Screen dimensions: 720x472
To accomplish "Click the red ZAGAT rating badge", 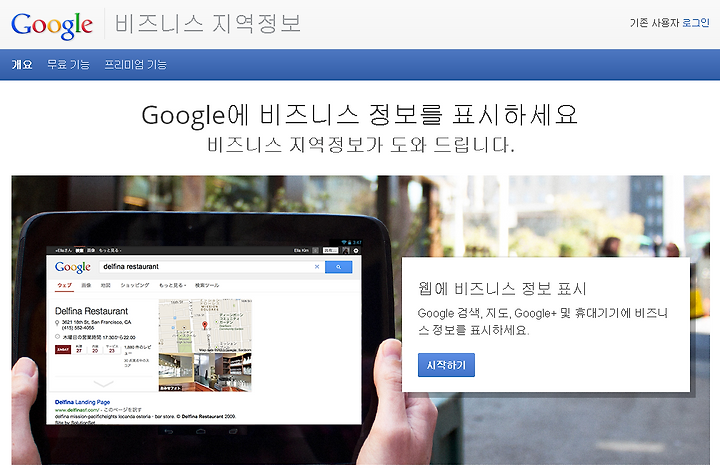I will click(63, 350).
